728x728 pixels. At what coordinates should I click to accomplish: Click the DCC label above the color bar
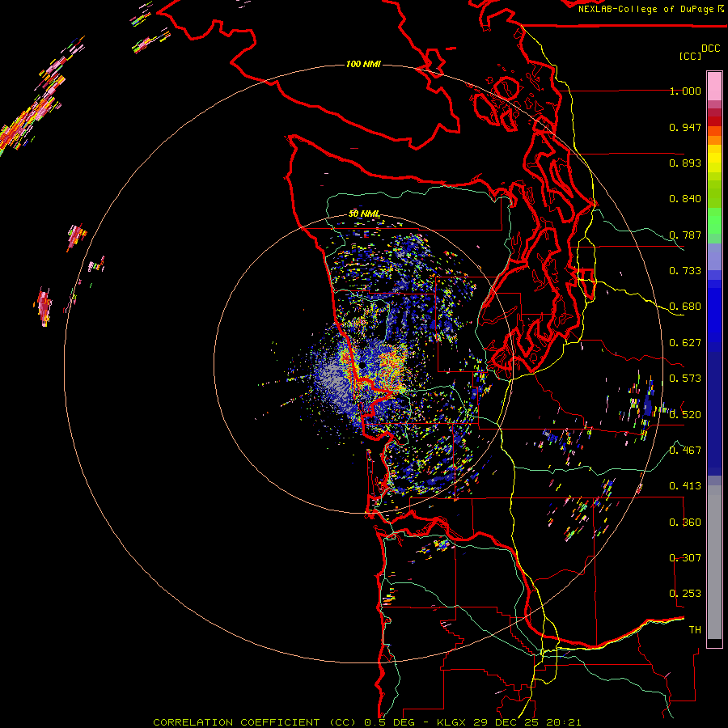(x=710, y=49)
